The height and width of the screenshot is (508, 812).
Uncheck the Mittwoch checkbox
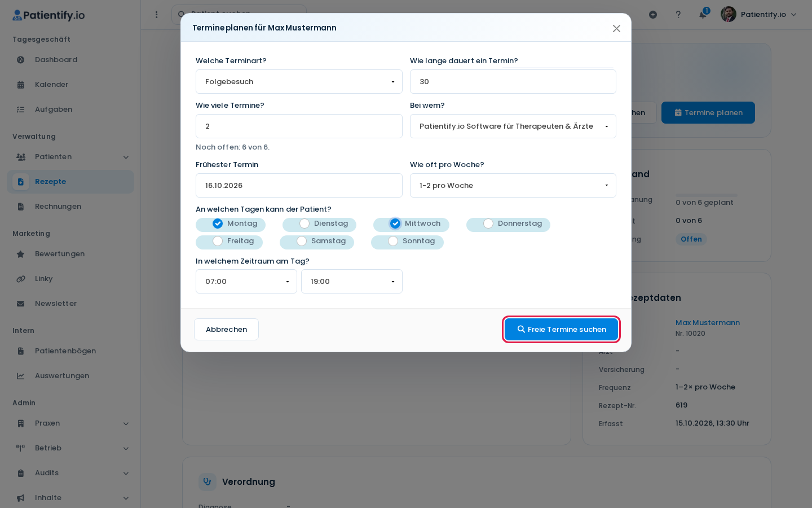coord(395,224)
